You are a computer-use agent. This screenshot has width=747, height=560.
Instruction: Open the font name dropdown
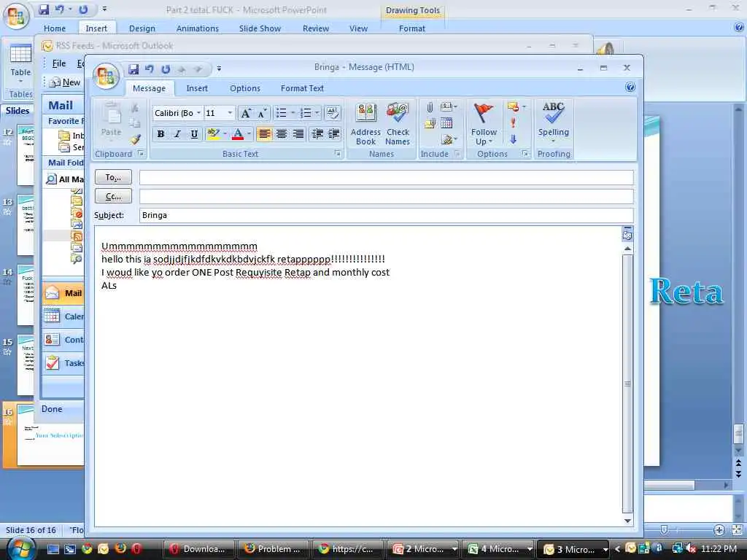198,113
